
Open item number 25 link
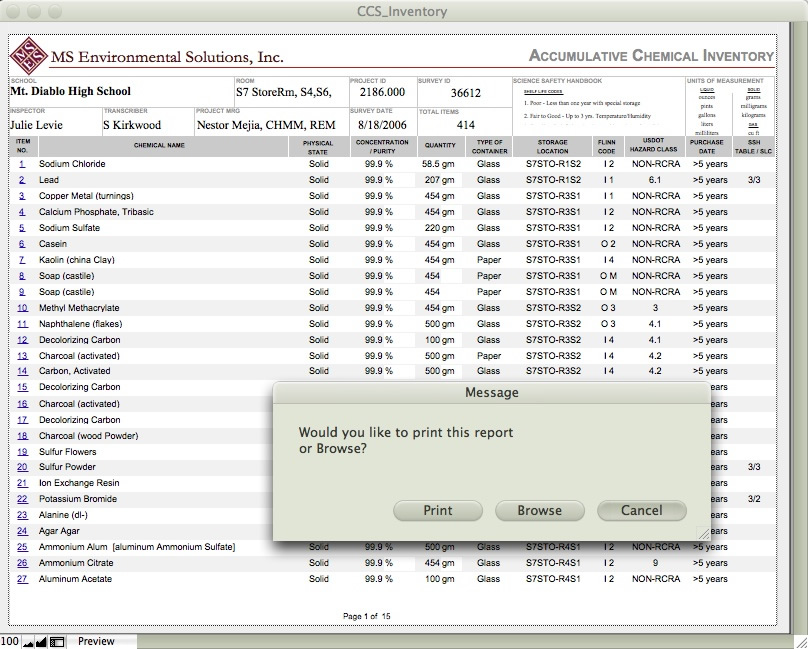pyautogui.click(x=22, y=547)
